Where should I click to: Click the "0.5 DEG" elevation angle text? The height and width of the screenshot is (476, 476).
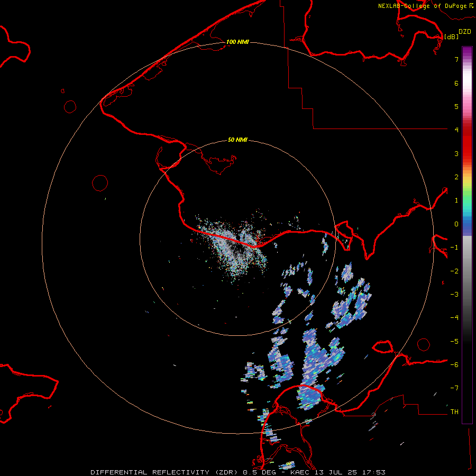(260, 472)
